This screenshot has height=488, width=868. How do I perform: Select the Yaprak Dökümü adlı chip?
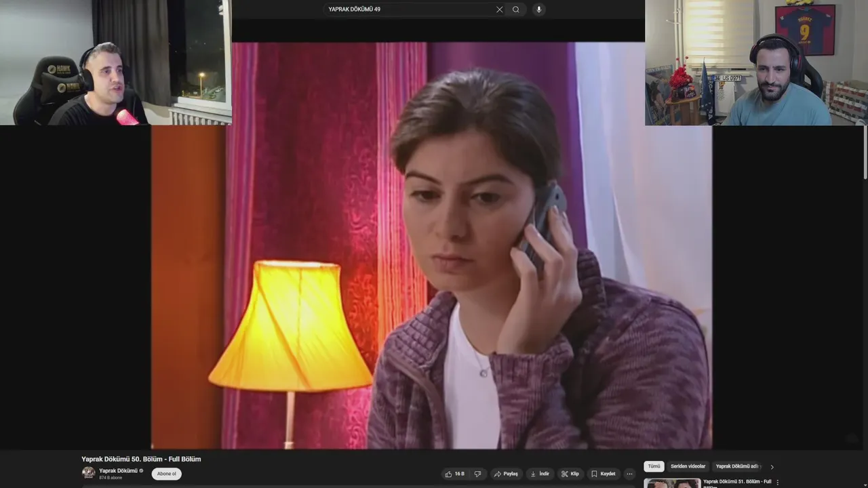tap(738, 466)
